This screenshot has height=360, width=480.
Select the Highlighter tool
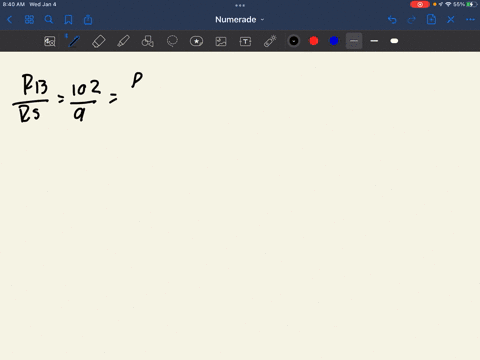point(123,41)
